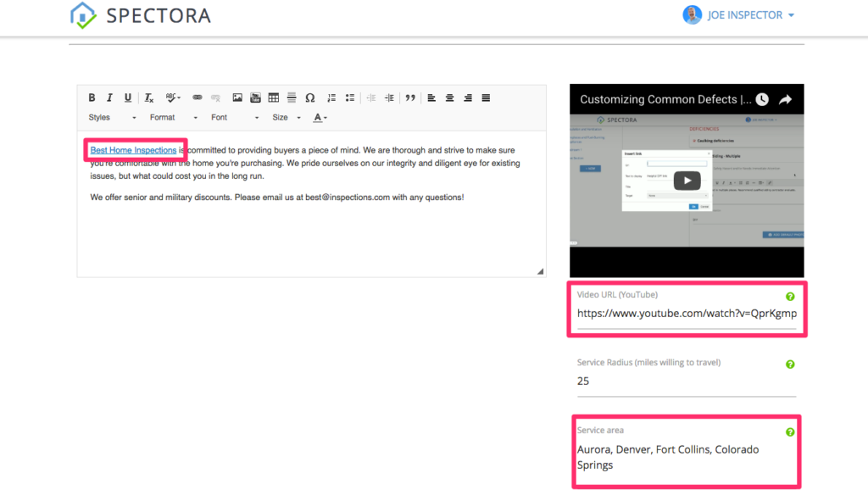Insert a horizontal rule in the editor
Image resolution: width=868 pixels, height=490 pixels.
pyautogui.click(x=292, y=97)
